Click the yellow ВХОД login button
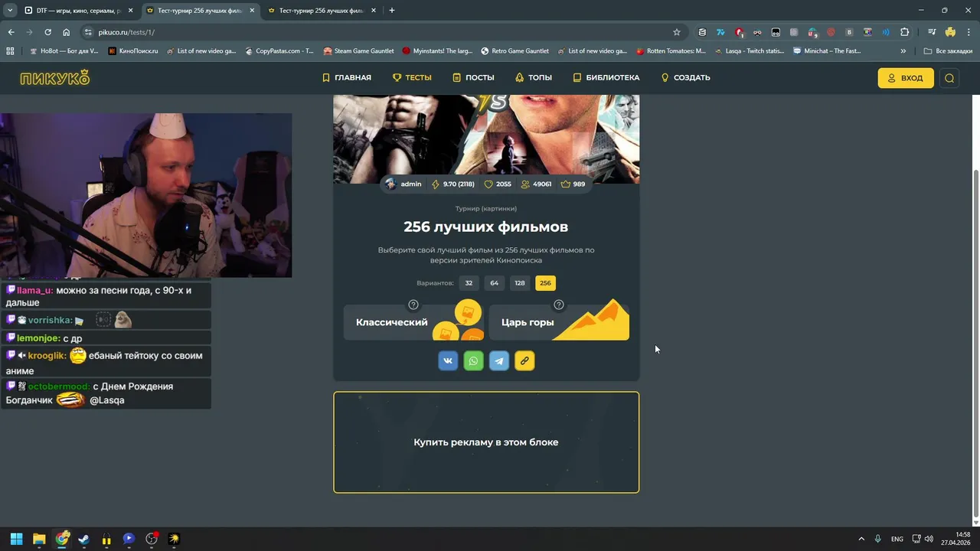980x551 pixels. [x=906, y=78]
